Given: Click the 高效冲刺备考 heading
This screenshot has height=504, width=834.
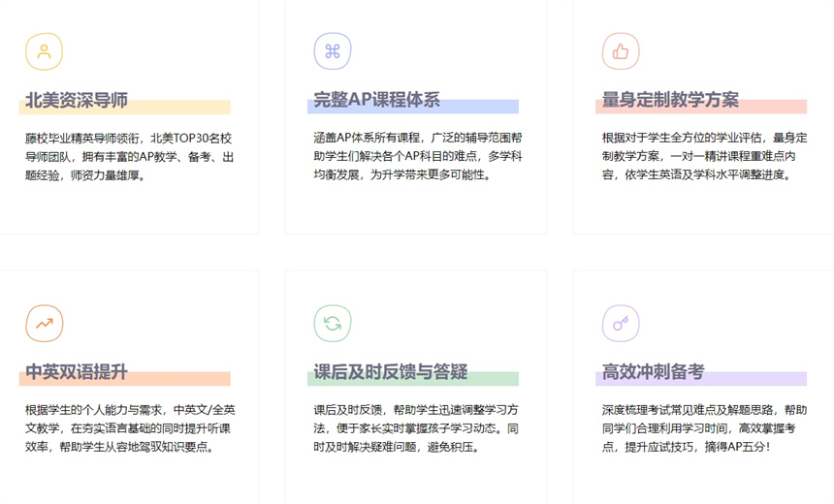Looking at the screenshot, I should click(653, 372).
